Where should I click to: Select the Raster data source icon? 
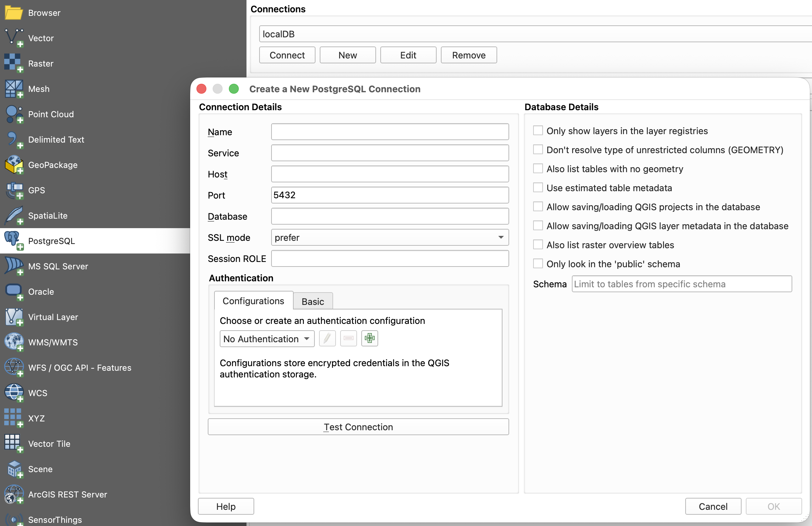(x=14, y=63)
